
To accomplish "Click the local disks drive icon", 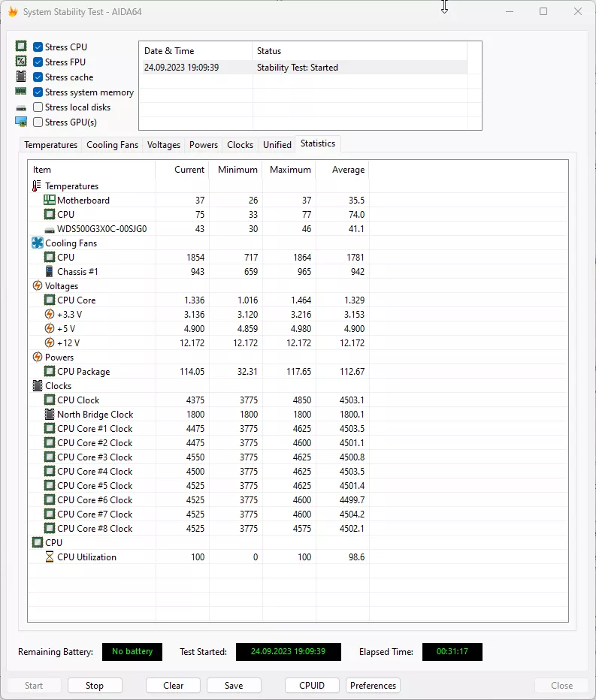I will click(21, 108).
